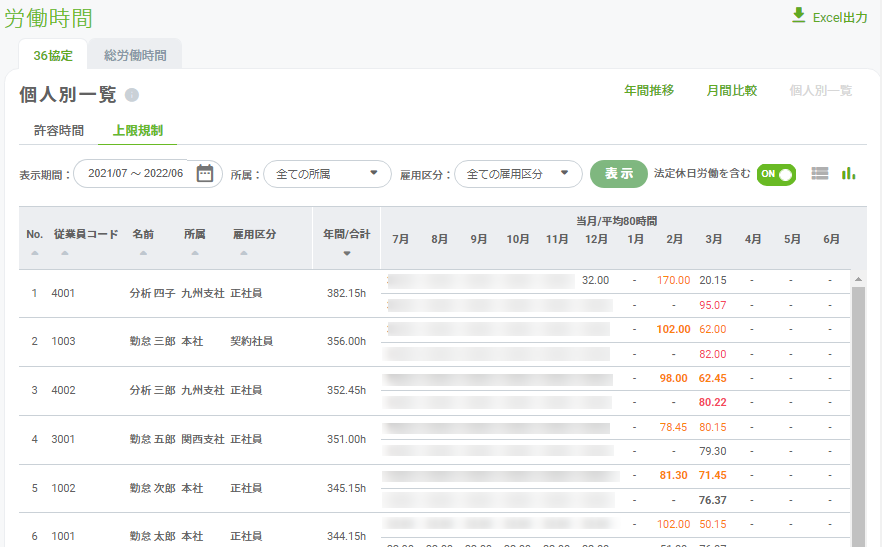Sort by 雇用区分 column arrow
The width and height of the screenshot is (882, 547).
pyautogui.click(x=244, y=253)
